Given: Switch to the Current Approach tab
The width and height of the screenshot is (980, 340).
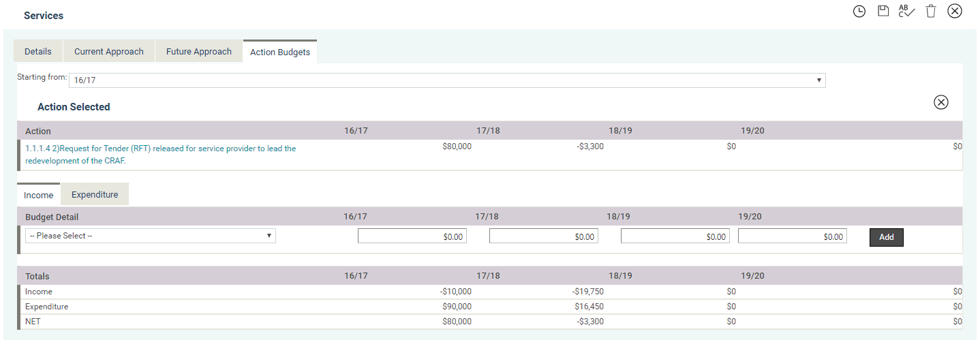Looking at the screenshot, I should [x=109, y=52].
